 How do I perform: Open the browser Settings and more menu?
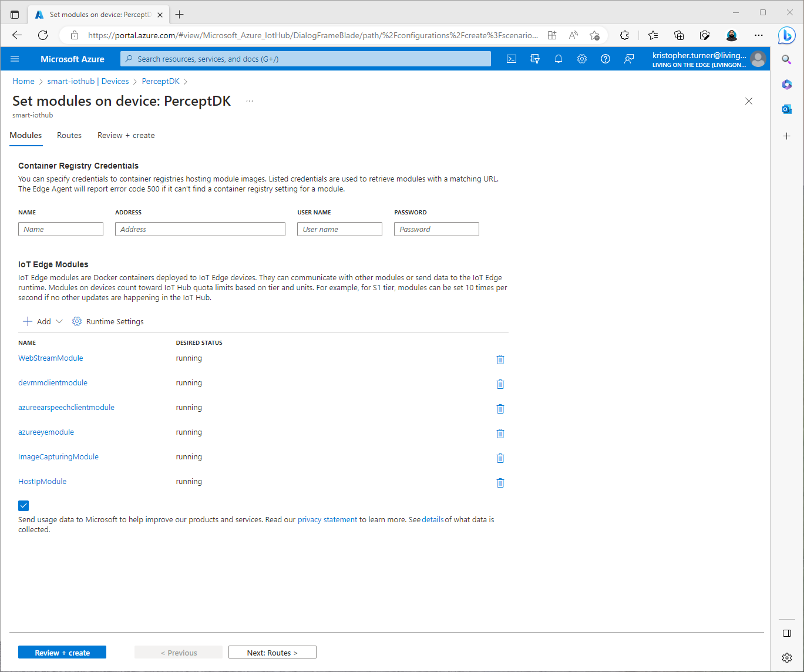[x=759, y=35]
